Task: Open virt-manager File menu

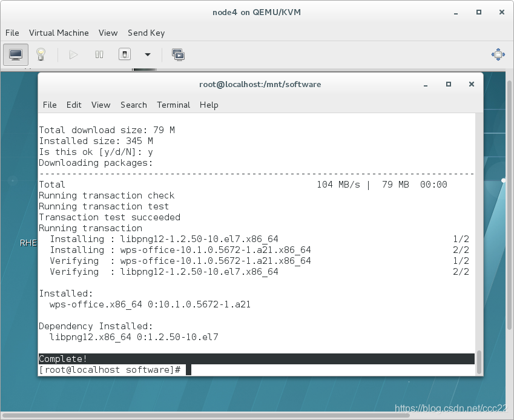Action: [12, 33]
